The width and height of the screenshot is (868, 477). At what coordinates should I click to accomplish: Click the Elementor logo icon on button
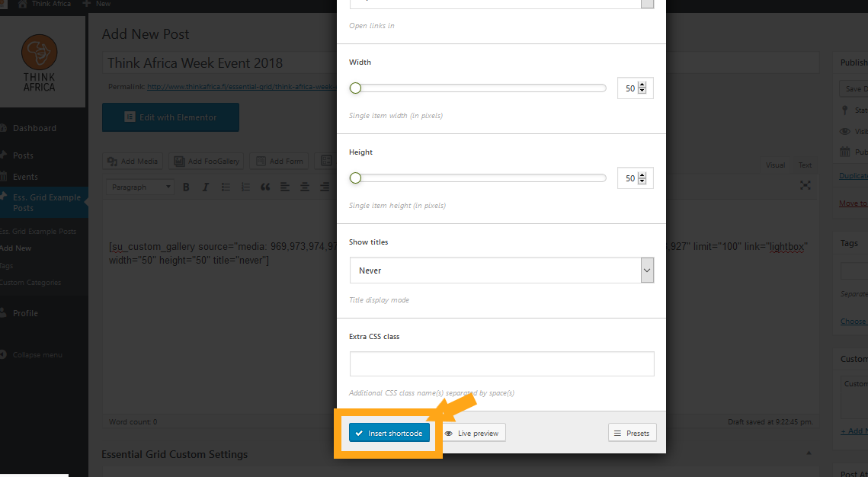point(130,117)
